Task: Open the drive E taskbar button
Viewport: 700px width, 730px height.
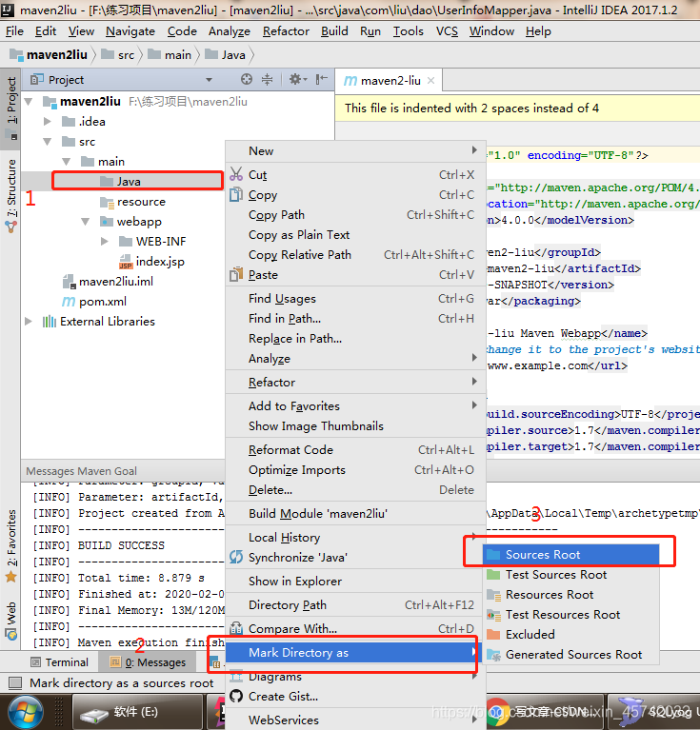Action: click(x=138, y=712)
